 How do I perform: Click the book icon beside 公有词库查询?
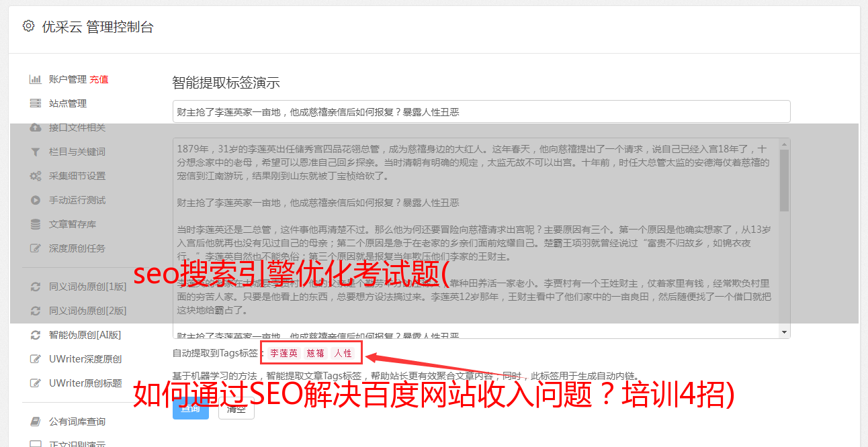click(x=36, y=421)
